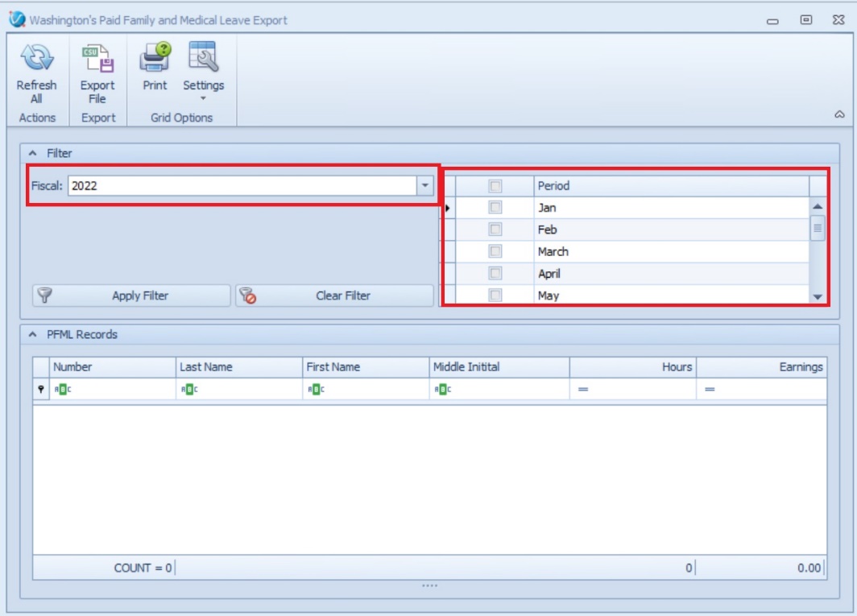This screenshot has height=616, width=857.
Task: Collapse the Filter section
Action: 33,153
